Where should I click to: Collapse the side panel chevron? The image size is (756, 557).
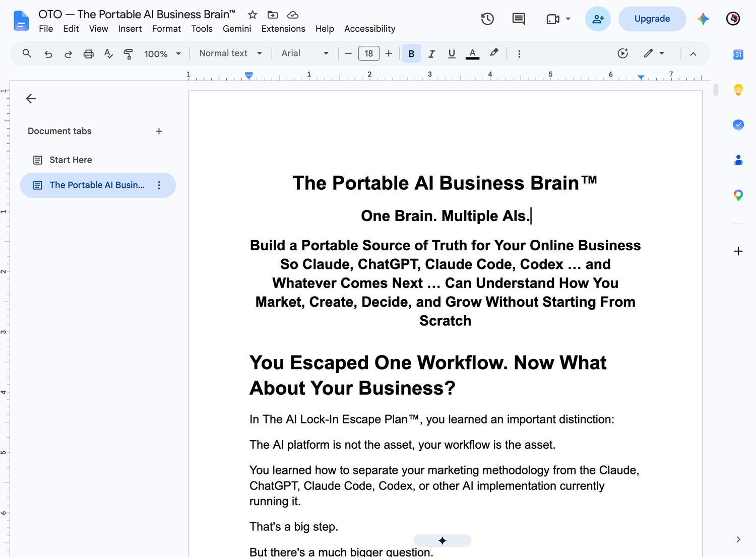[x=738, y=539]
